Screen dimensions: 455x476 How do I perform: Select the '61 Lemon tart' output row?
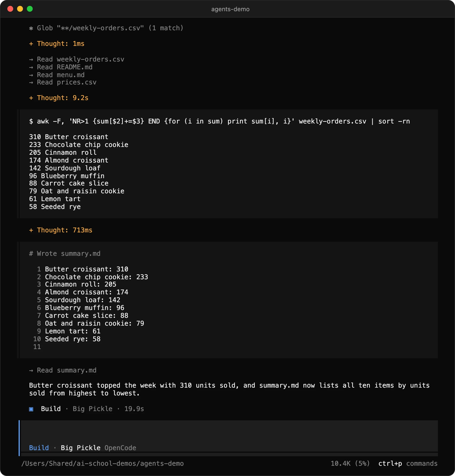[55, 199]
